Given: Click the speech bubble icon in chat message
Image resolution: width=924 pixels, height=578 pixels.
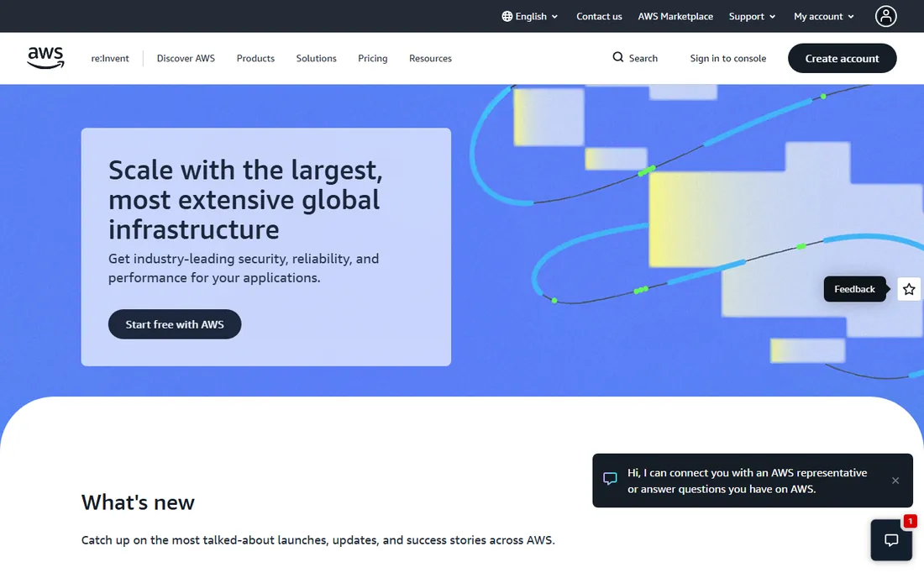Looking at the screenshot, I should tap(610, 478).
